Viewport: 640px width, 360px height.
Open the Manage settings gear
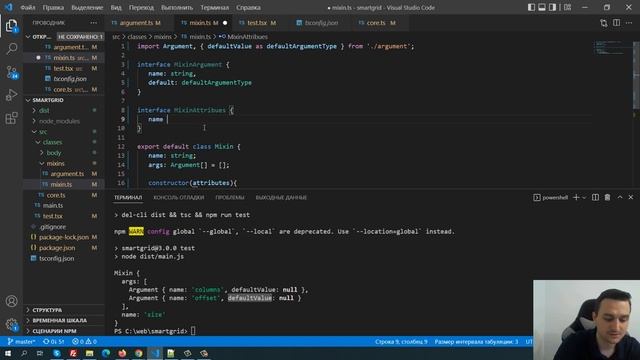[x=11, y=324]
